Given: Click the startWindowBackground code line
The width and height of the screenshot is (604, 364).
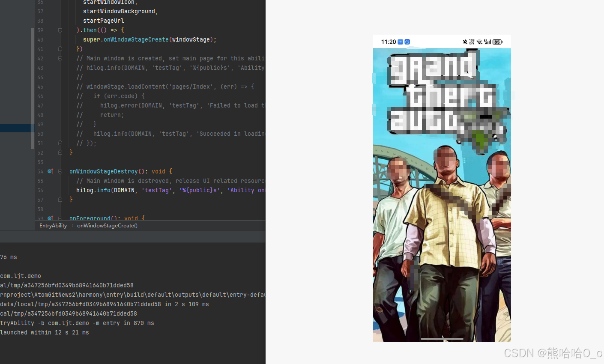Looking at the screenshot, I should point(121,11).
